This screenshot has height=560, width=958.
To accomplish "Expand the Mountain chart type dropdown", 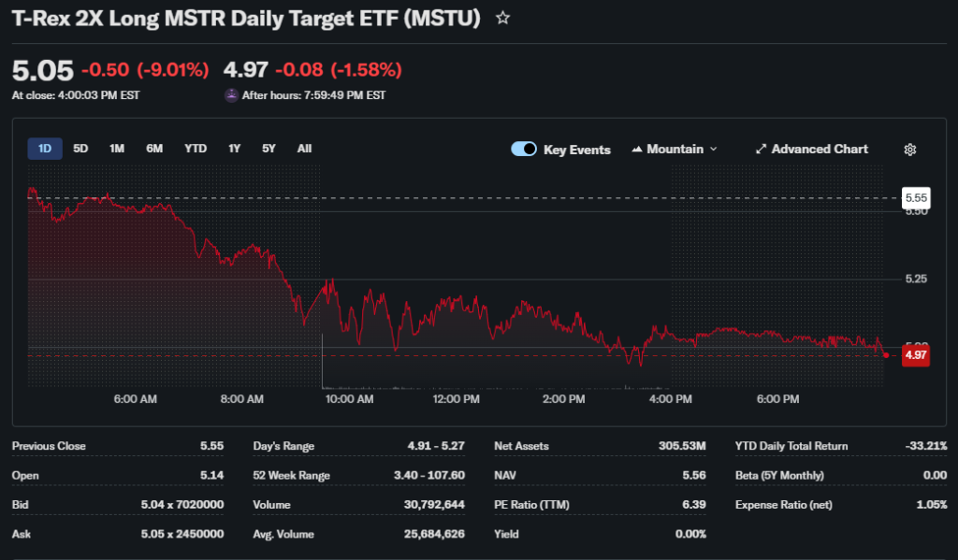I will [713, 150].
